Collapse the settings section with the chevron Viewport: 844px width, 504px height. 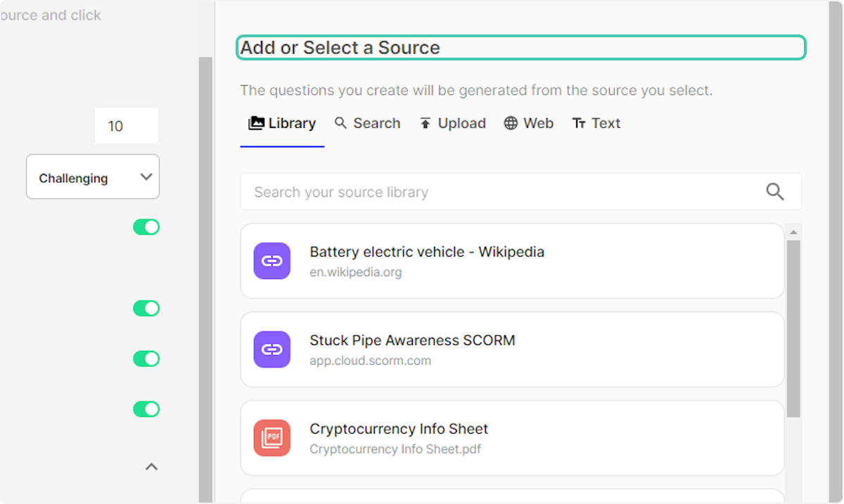coord(151,466)
